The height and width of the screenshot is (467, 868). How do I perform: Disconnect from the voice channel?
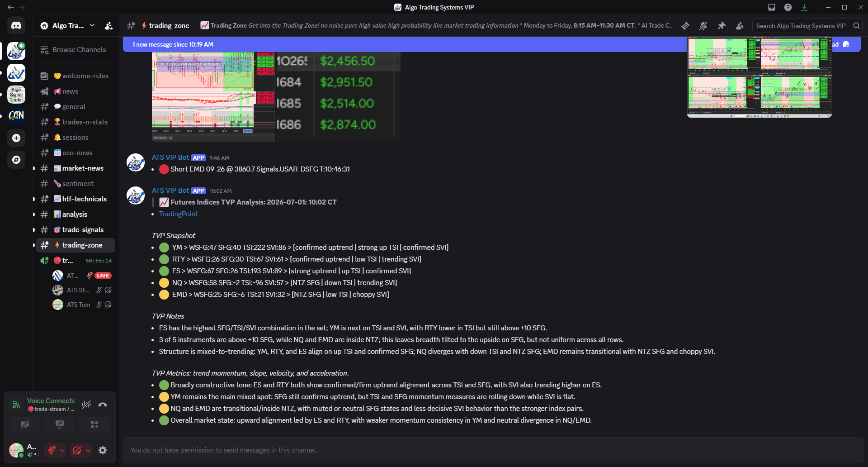[x=103, y=405]
